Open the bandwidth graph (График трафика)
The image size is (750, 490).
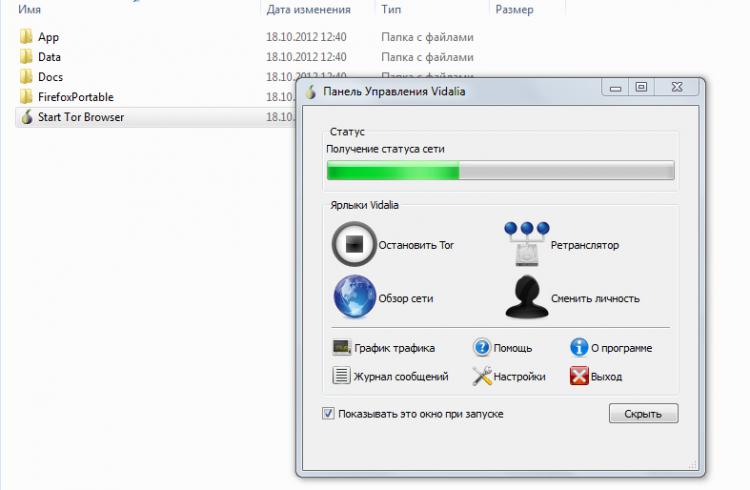pyautogui.click(x=341, y=348)
